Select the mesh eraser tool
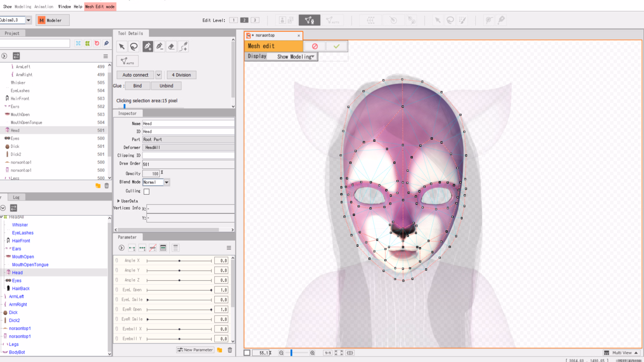 click(171, 47)
